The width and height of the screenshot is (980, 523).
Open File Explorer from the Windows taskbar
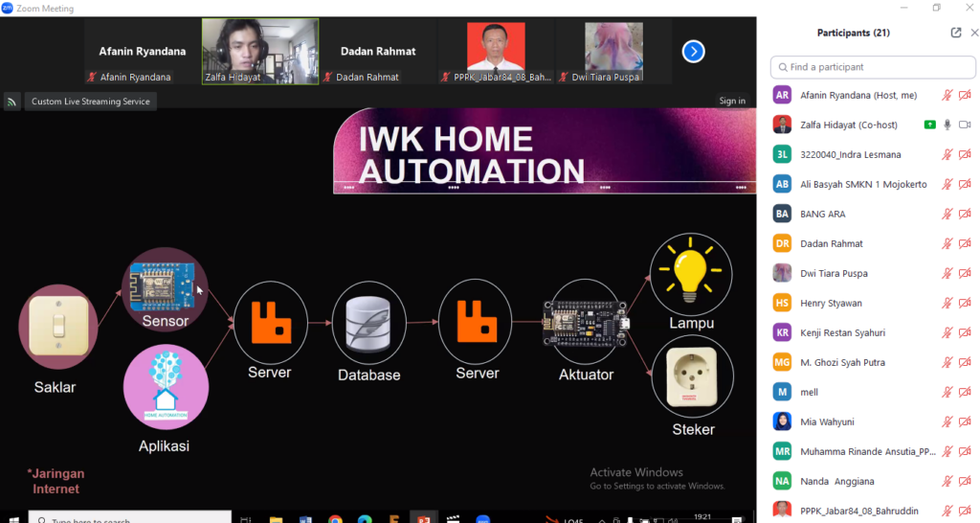click(x=276, y=519)
